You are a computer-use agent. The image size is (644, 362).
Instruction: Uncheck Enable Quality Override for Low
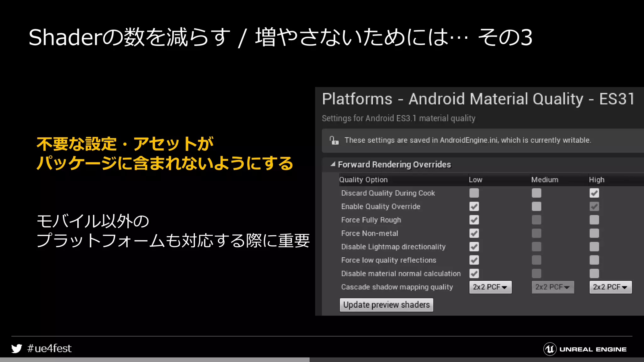click(474, 206)
